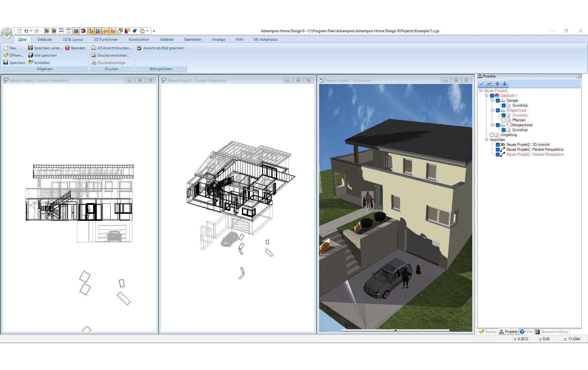588x370 pixels.
Task: Open the undo history dropdown arrow
Action: click(x=31, y=31)
